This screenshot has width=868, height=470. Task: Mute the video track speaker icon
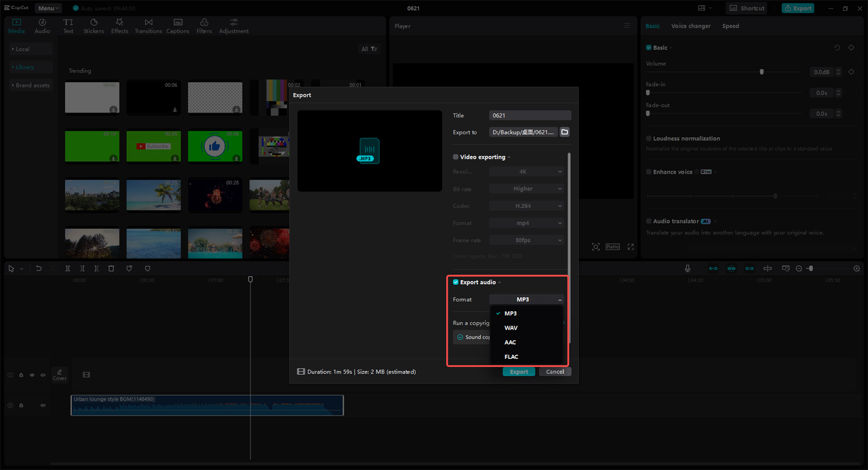(43, 375)
